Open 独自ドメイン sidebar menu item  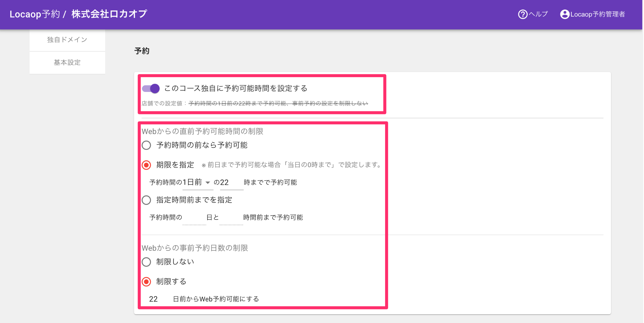67,40
